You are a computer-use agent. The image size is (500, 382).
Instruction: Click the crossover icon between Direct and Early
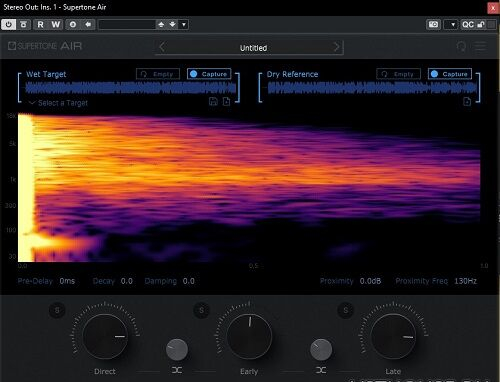coord(177,370)
